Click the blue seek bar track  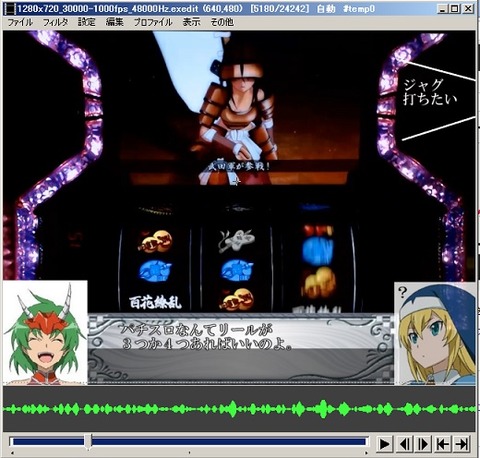(189, 442)
